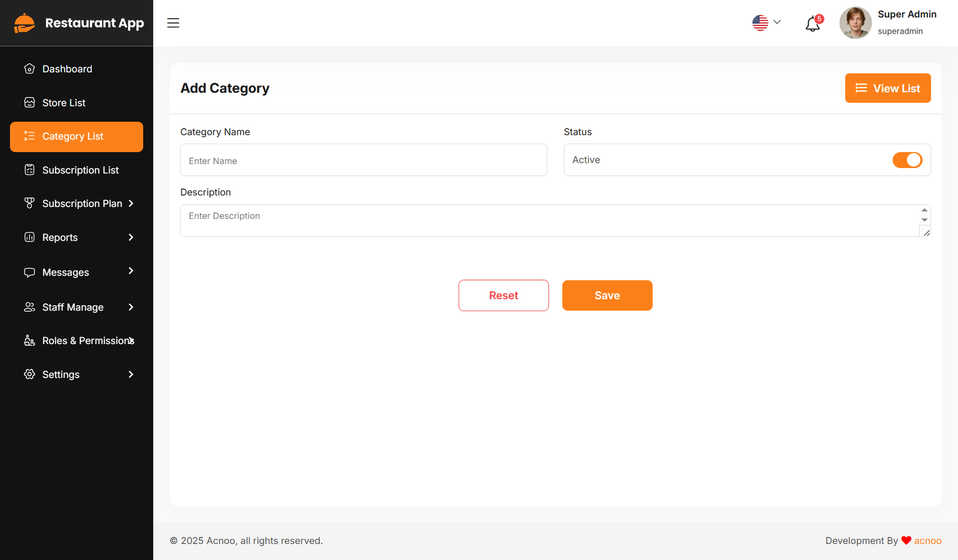Click the Category Name input field

tap(363, 160)
